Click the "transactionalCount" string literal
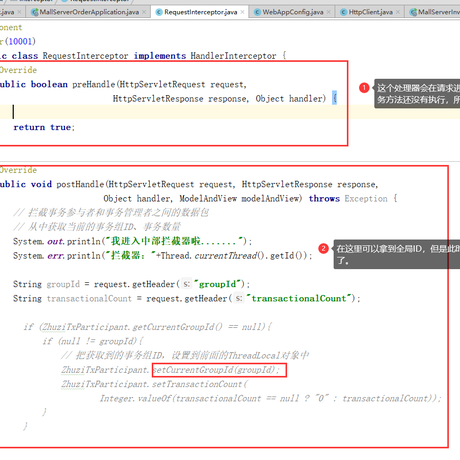The image size is (460, 460). (x=299, y=298)
